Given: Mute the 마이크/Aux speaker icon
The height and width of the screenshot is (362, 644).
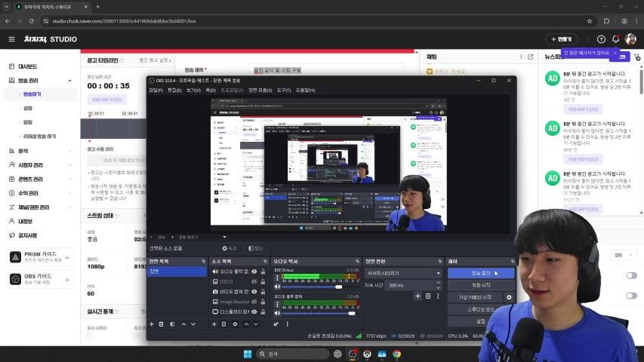Looking at the screenshot, I should tap(278, 287).
